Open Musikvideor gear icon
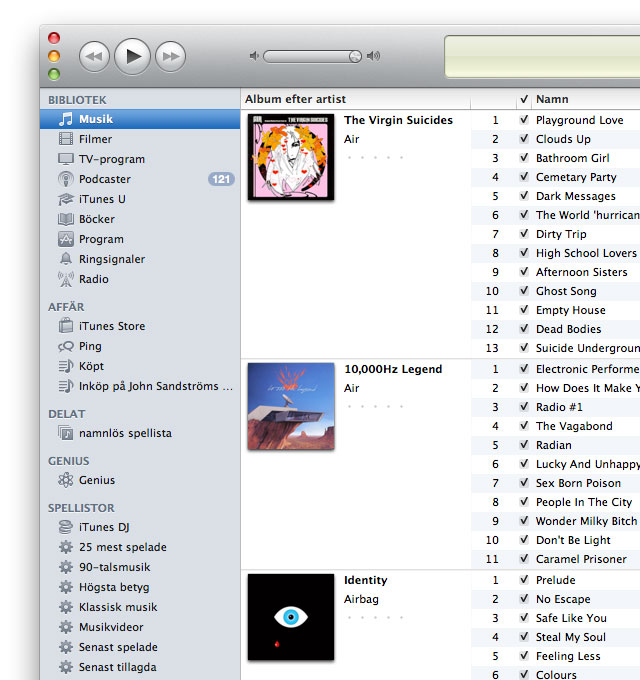 65,627
